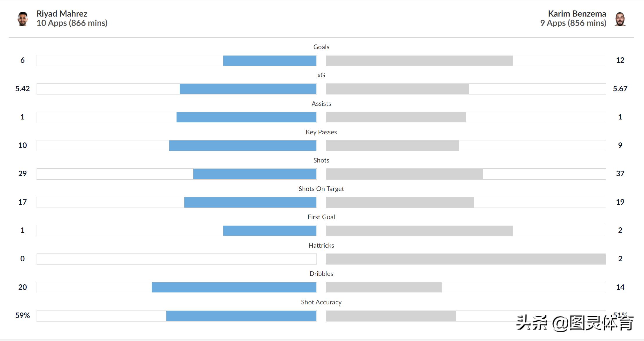Click the Goals stat label
The width and height of the screenshot is (644, 341).
click(321, 47)
